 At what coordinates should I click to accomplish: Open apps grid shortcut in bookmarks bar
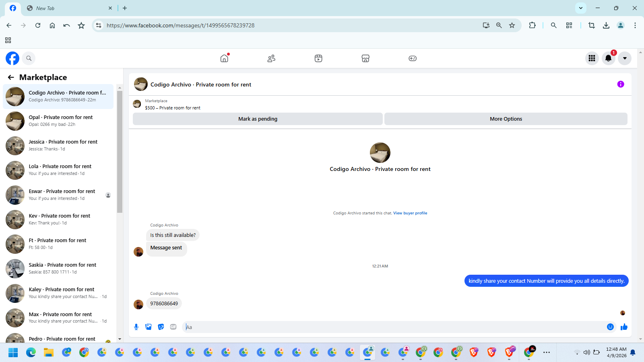pyautogui.click(x=8, y=40)
